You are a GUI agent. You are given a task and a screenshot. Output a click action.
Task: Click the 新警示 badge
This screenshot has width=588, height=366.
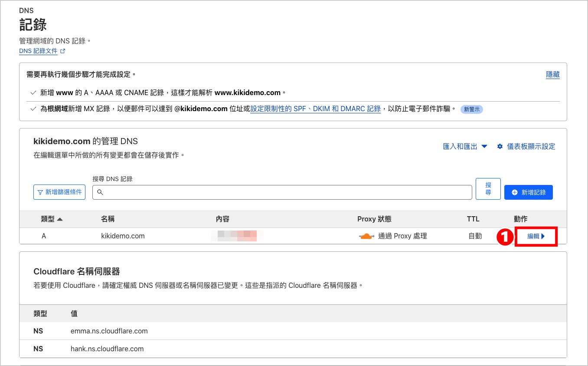(x=472, y=109)
